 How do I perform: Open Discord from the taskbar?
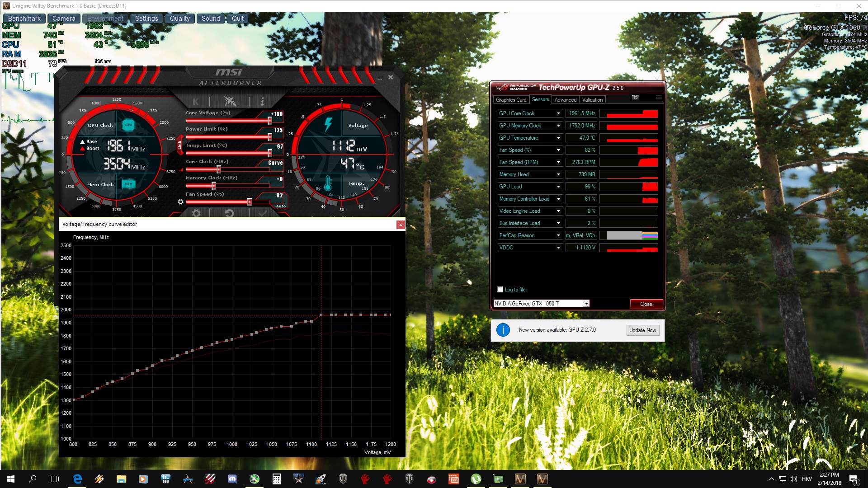point(232,479)
